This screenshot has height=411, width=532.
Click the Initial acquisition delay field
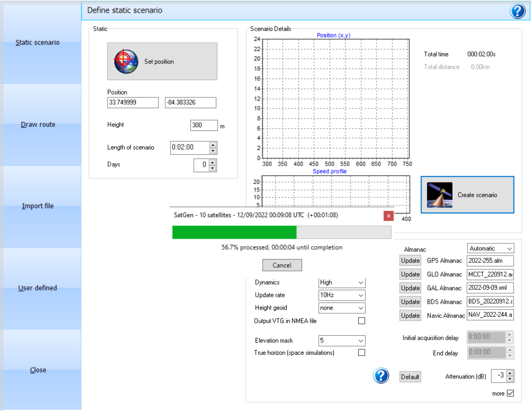tap(487, 337)
